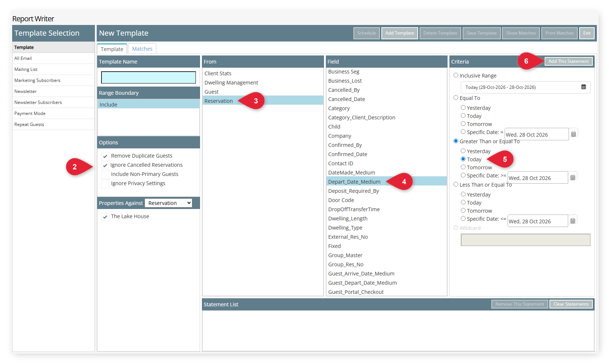This screenshot has width=609, height=364.
Task: Exit the Report Writer
Action: (587, 33)
